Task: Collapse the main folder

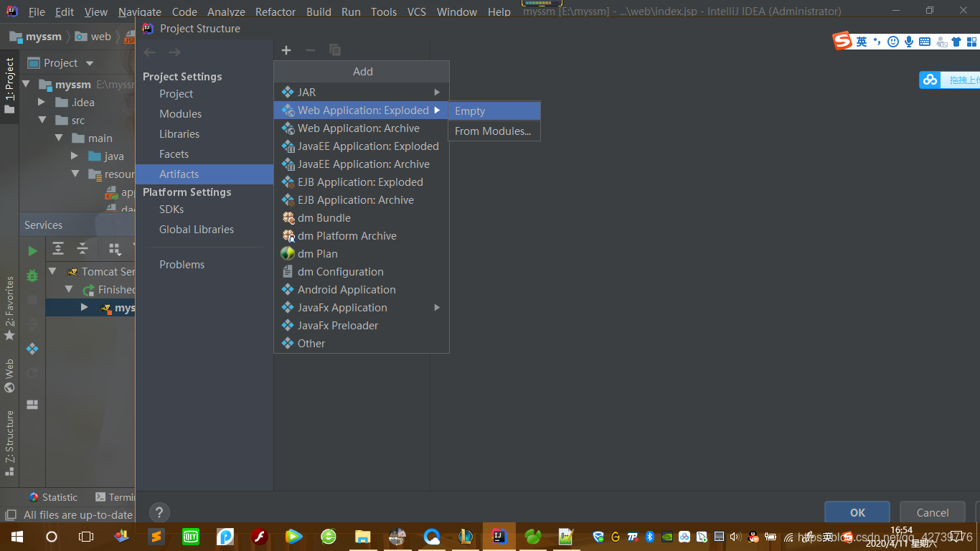Action: [59, 138]
